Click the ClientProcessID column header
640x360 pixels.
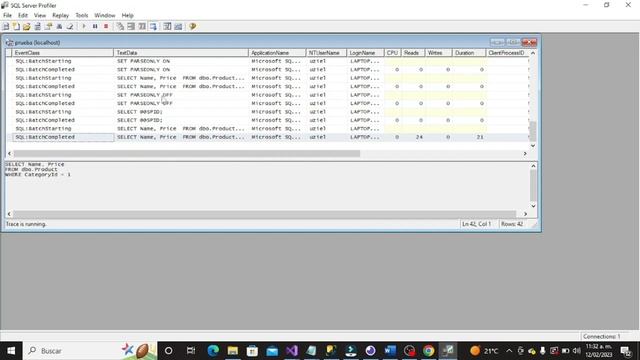507,53
